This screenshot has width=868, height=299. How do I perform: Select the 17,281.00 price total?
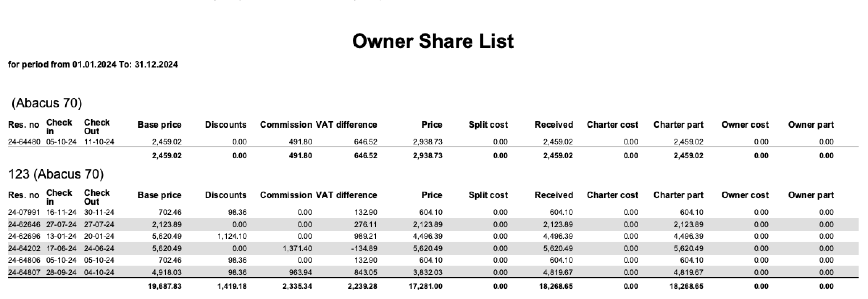point(425,286)
